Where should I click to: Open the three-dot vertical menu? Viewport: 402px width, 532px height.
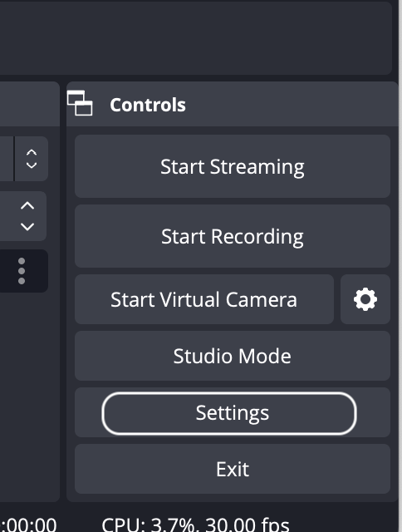coord(22,271)
